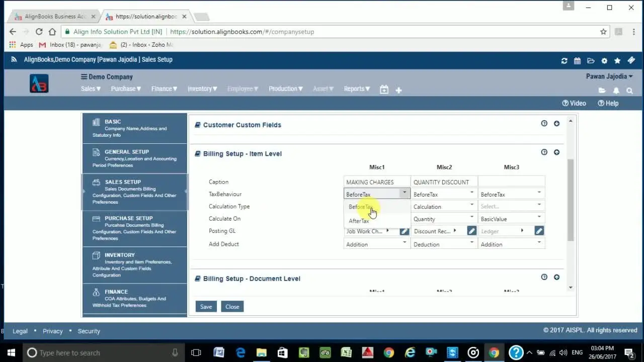
Task: Bookmark this page with the Chrome star
Action: pyautogui.click(x=603, y=32)
